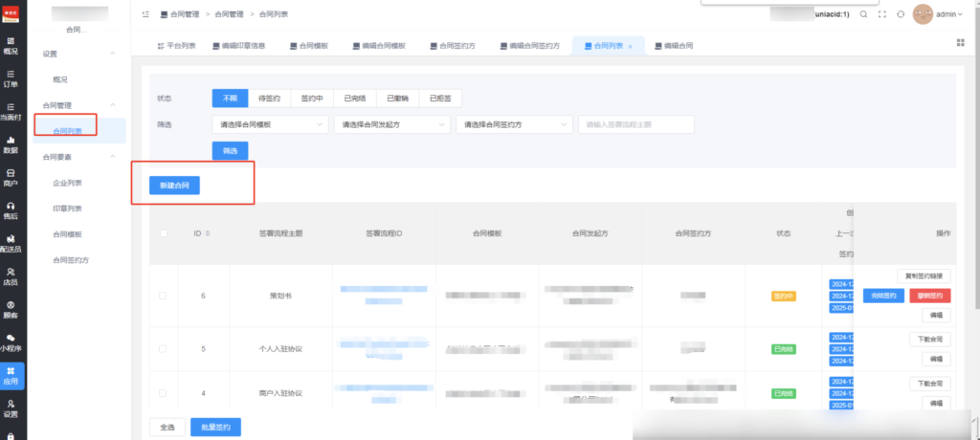Image resolution: width=980 pixels, height=440 pixels.
Task: Click the search magnifier icon in header
Action: pos(863,14)
